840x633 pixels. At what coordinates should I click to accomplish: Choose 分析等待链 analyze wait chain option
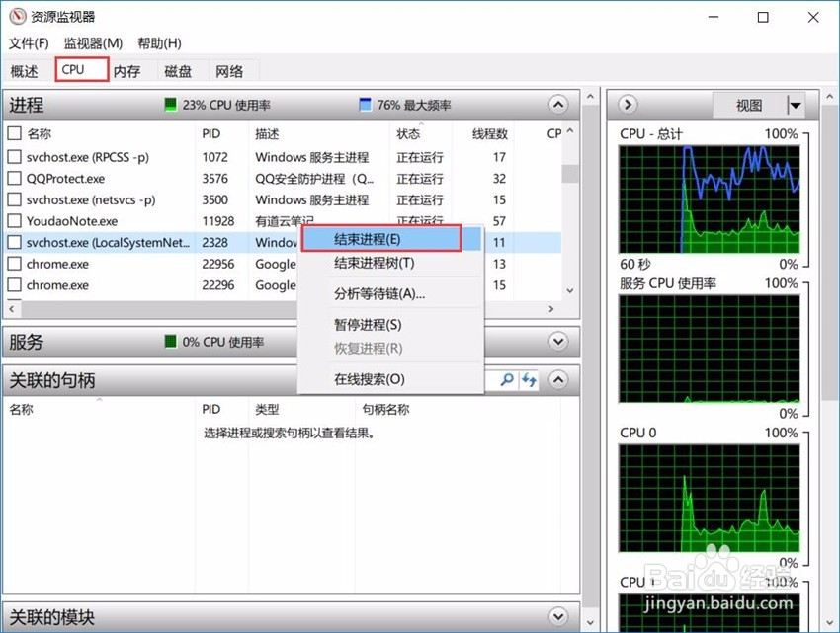click(x=379, y=292)
